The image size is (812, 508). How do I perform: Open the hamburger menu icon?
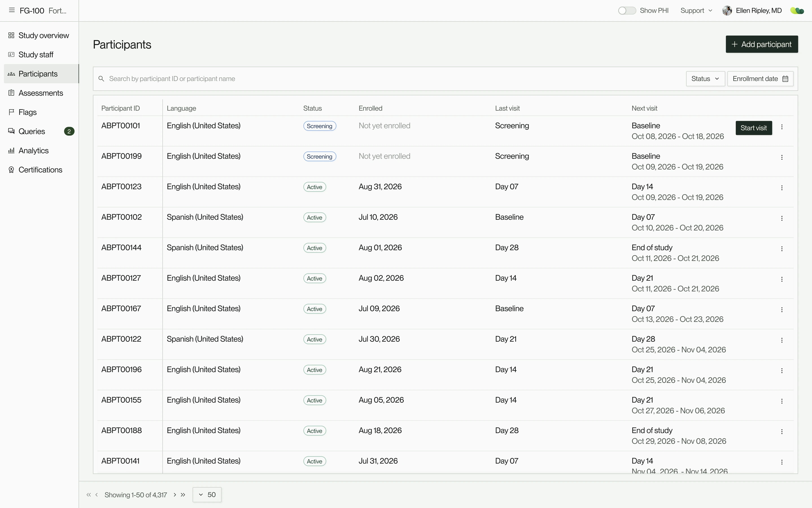tap(12, 10)
